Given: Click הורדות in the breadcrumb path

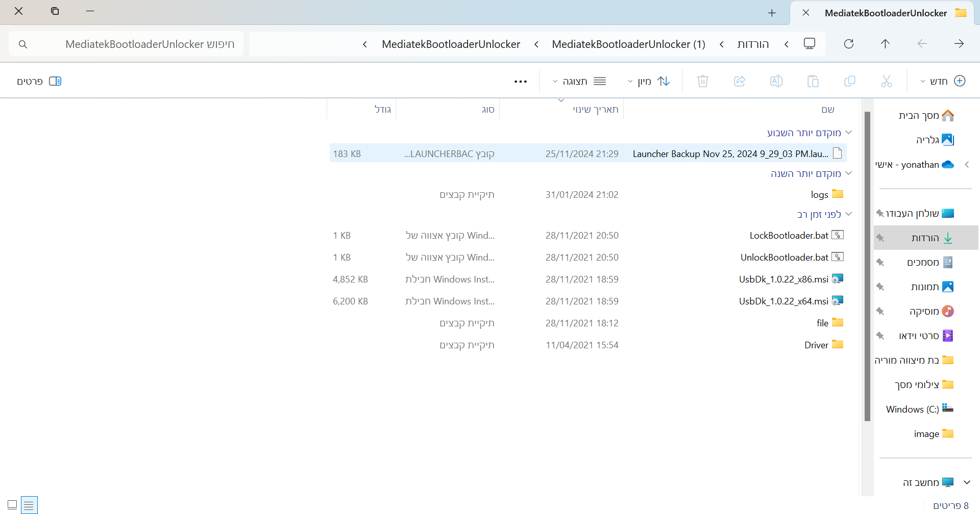Looking at the screenshot, I should click(753, 44).
